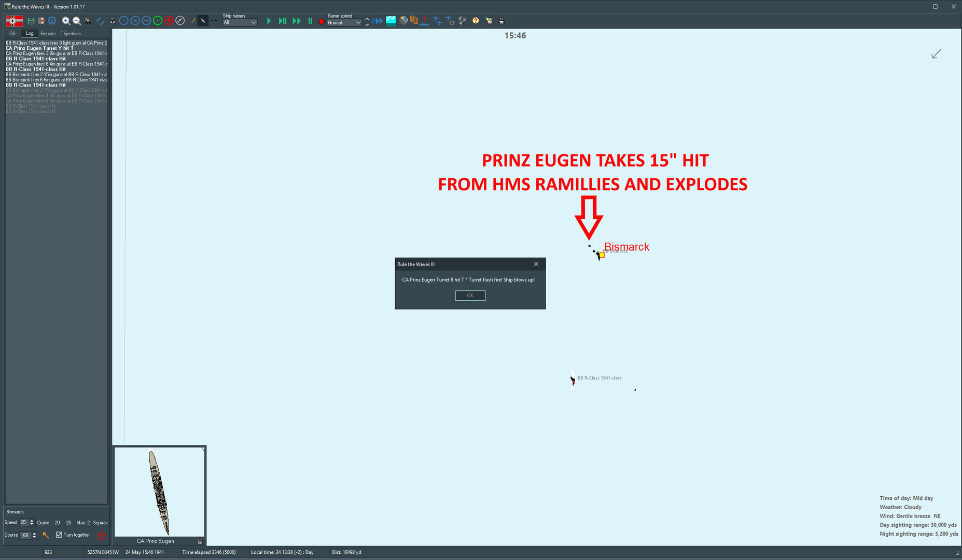Click the printer icon on the toolbar

pos(501,21)
